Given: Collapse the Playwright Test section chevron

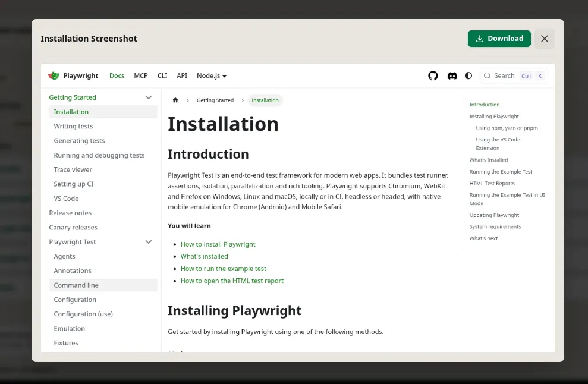Looking at the screenshot, I should pos(149,242).
